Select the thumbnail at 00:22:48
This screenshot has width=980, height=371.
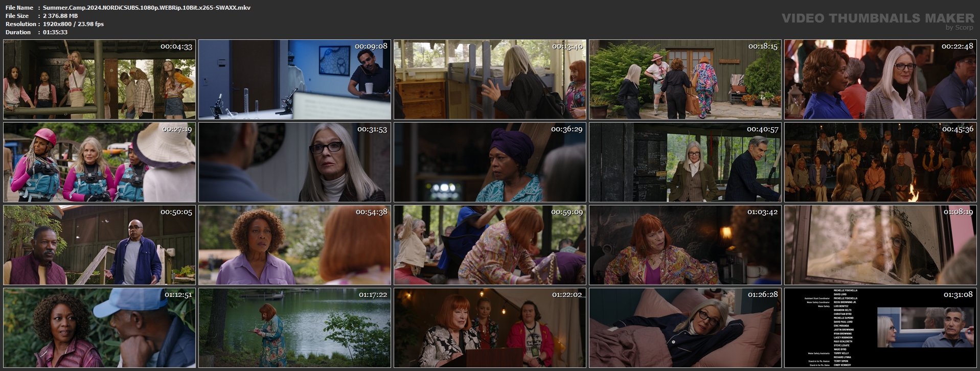[x=880, y=79]
